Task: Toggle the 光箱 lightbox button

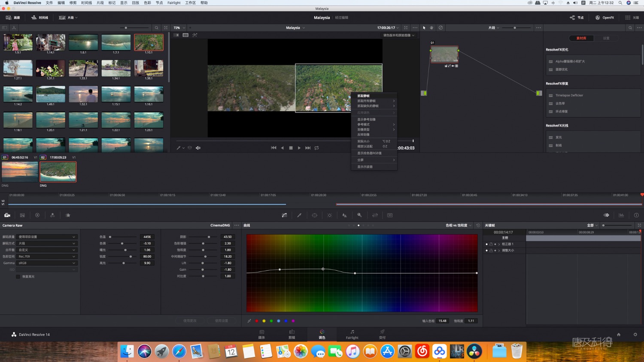Action: click(x=632, y=18)
